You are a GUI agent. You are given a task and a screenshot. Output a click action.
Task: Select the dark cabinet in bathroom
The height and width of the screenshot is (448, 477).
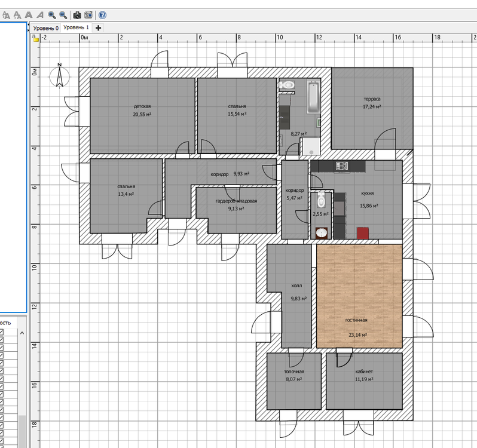(x=285, y=118)
